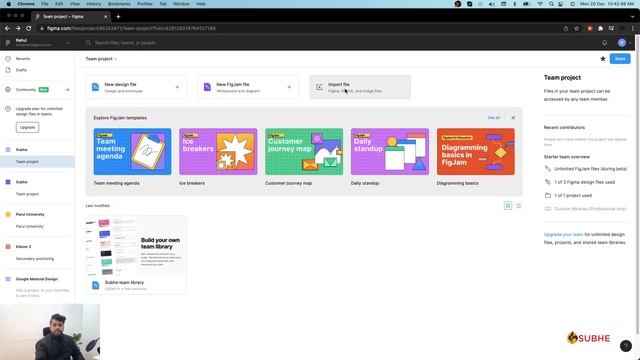Open the Subhe team library file
Screen dimensions: 640x360
(136, 255)
